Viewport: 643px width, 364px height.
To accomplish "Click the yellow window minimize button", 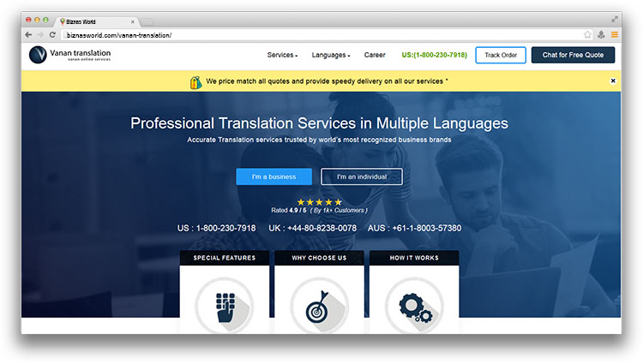I will [37, 20].
